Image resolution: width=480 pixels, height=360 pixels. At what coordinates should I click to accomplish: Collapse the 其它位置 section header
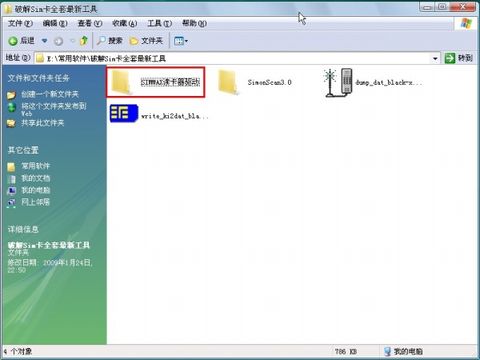pos(23,150)
